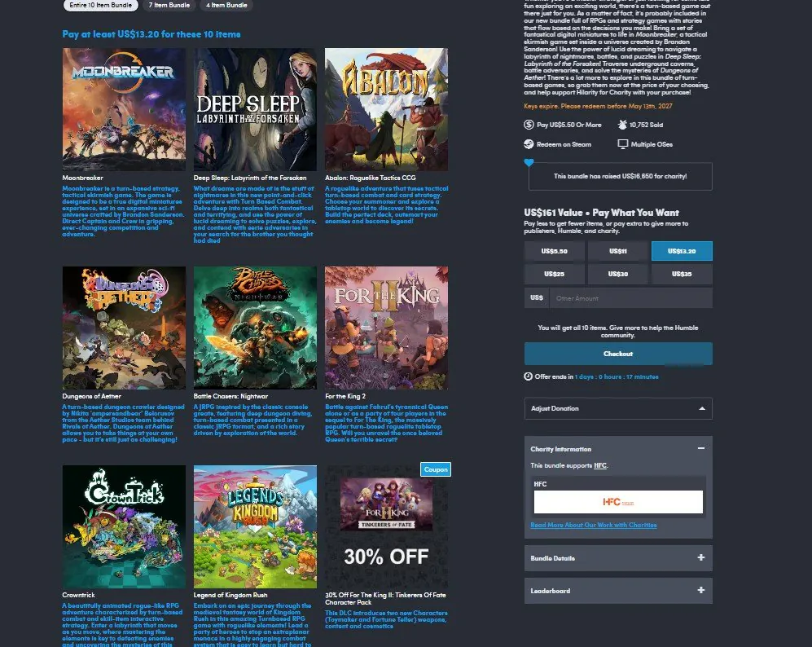Click the HFC charity logo banner

[x=618, y=502]
